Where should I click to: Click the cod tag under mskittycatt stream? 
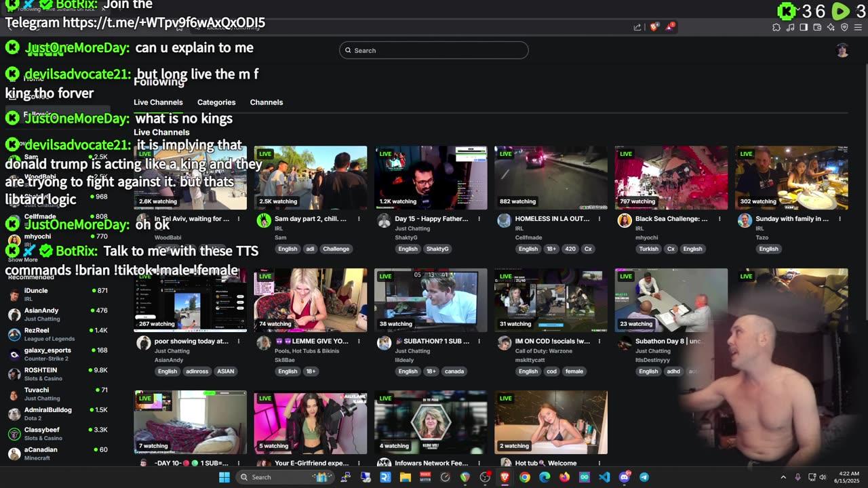pos(552,371)
